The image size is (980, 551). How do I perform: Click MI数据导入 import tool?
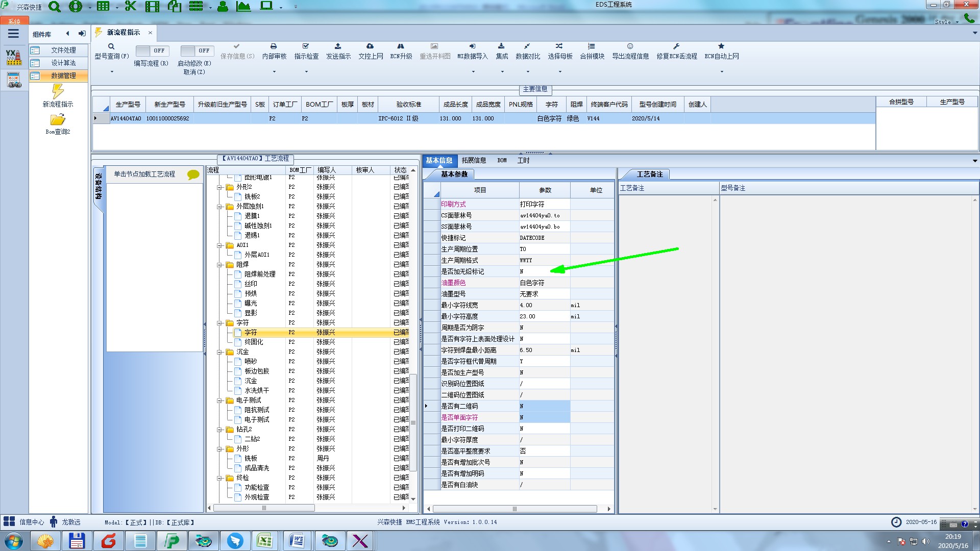click(x=473, y=52)
